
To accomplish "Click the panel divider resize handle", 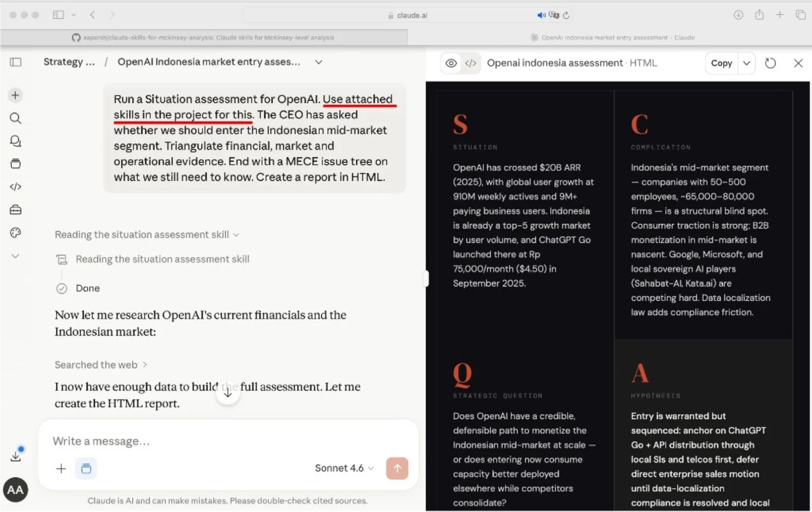I will pos(426,278).
